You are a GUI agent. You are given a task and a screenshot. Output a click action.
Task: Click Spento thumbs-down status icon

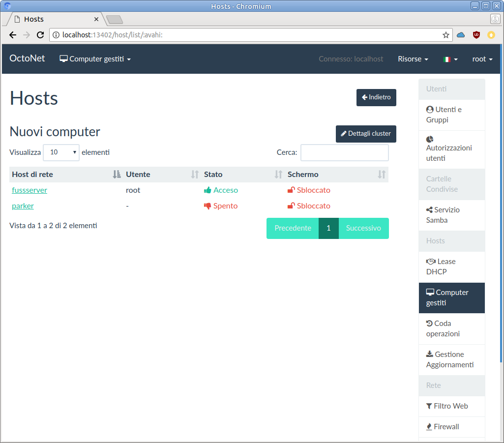[208, 206]
